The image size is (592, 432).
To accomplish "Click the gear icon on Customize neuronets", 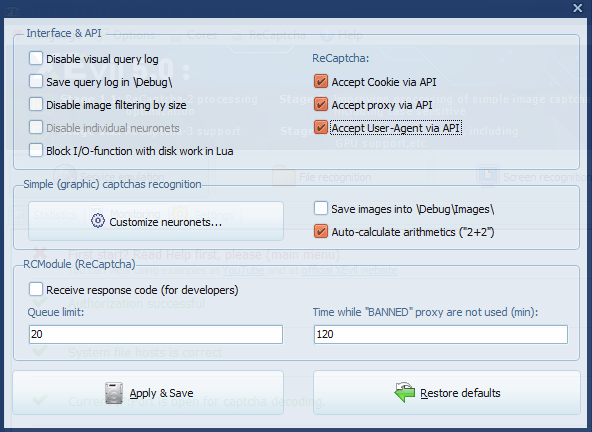I will (x=98, y=221).
